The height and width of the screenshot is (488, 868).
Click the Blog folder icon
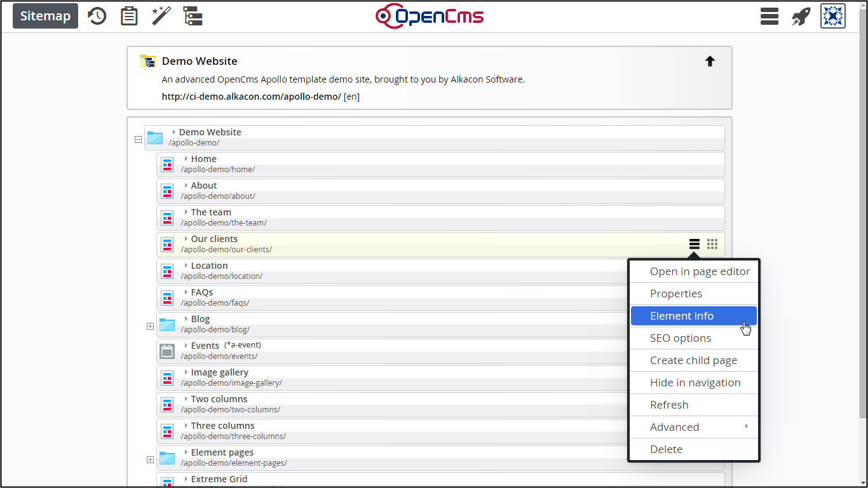tap(167, 325)
